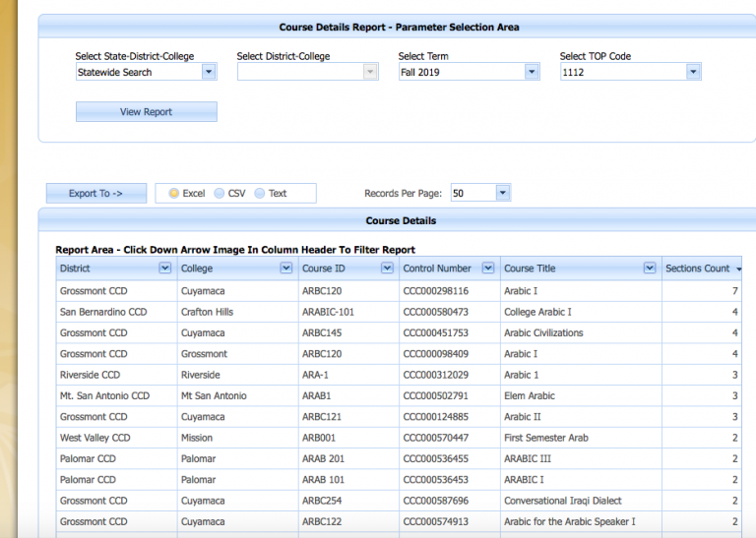Select the Text export radio button
Viewport: 756px width, 538px height.
coord(260,193)
